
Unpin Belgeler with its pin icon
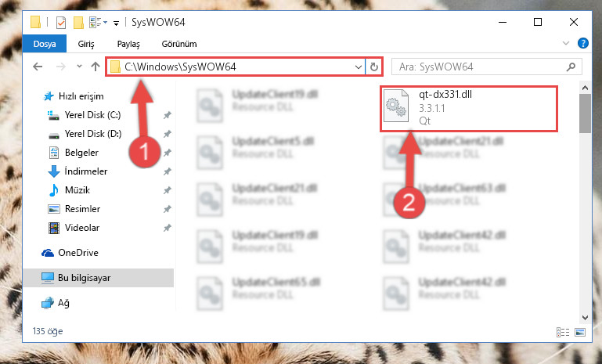(167, 153)
